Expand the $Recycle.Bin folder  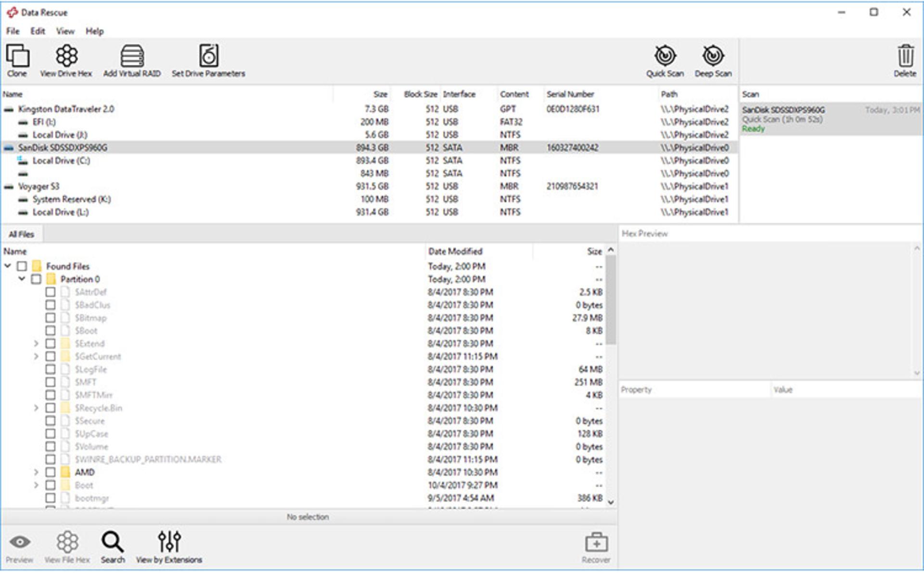point(36,408)
